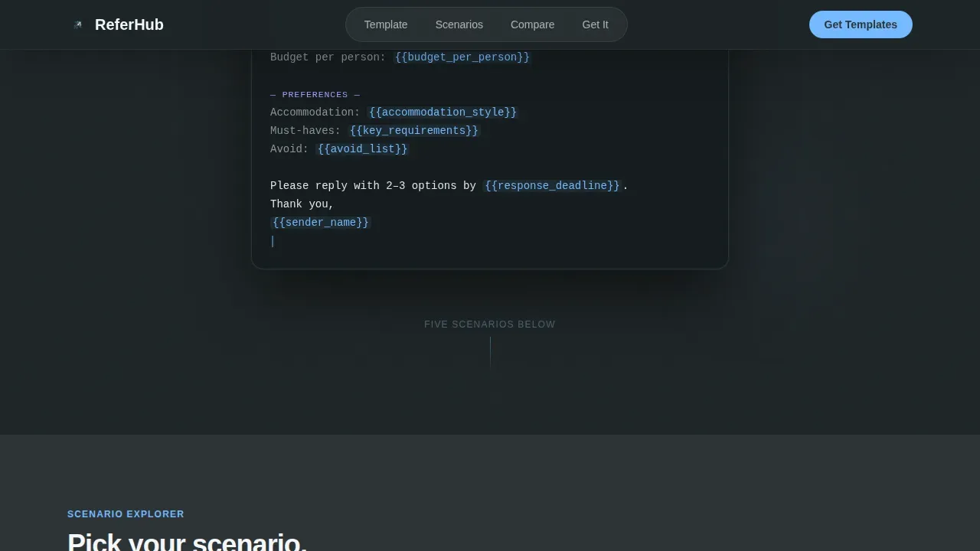The image size is (980, 551).
Task: Select the Compare nav item
Action: click(x=533, y=24)
